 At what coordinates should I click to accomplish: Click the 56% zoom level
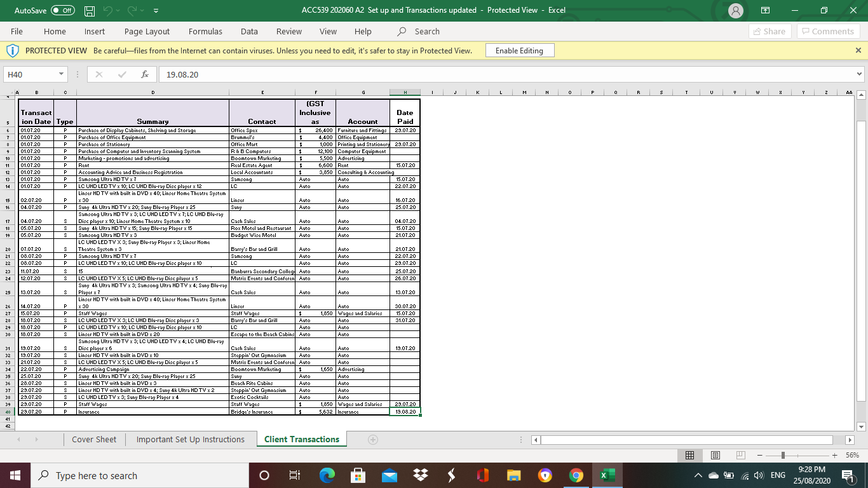[851, 455]
